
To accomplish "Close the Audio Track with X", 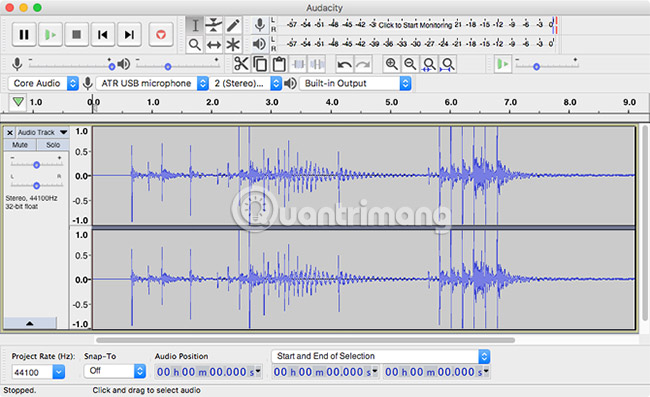I will 10,133.
